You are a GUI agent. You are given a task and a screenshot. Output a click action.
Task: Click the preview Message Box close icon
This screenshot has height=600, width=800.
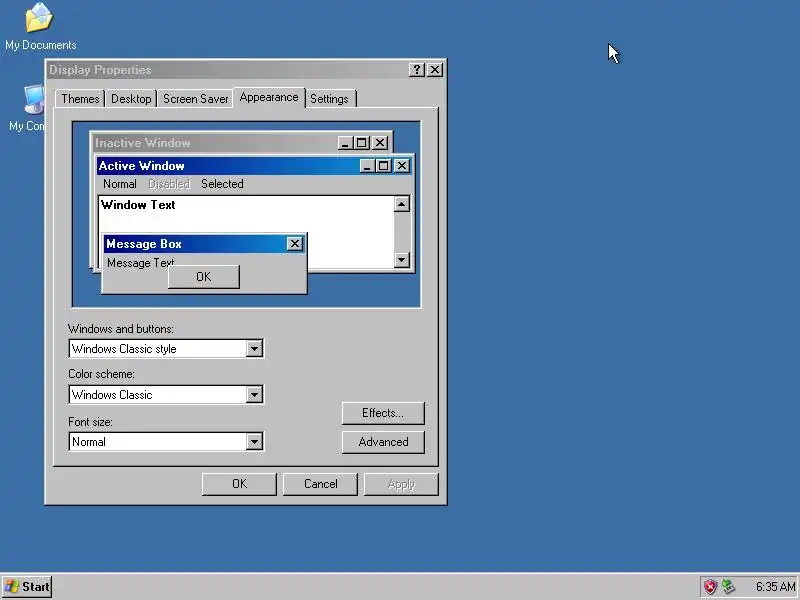[294, 244]
